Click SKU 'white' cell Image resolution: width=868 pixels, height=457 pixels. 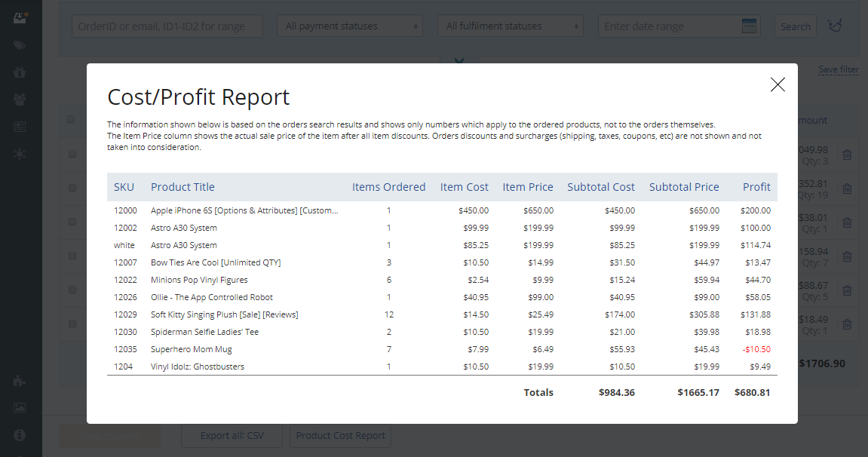point(124,245)
